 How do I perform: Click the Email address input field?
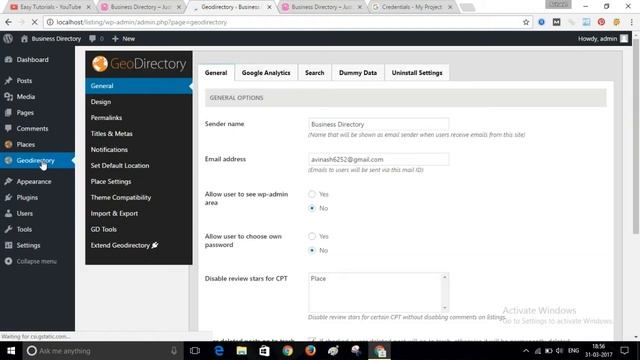(378, 159)
